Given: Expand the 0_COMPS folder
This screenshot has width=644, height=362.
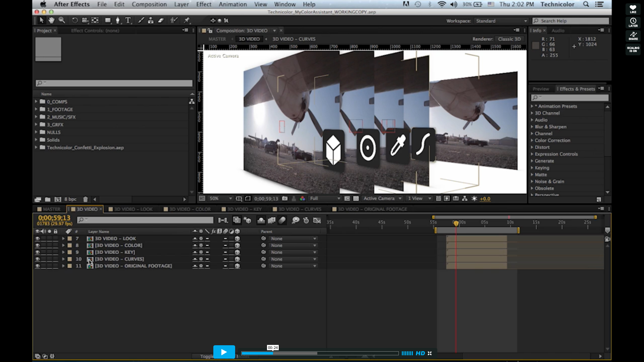Looking at the screenshot, I should click(36, 101).
